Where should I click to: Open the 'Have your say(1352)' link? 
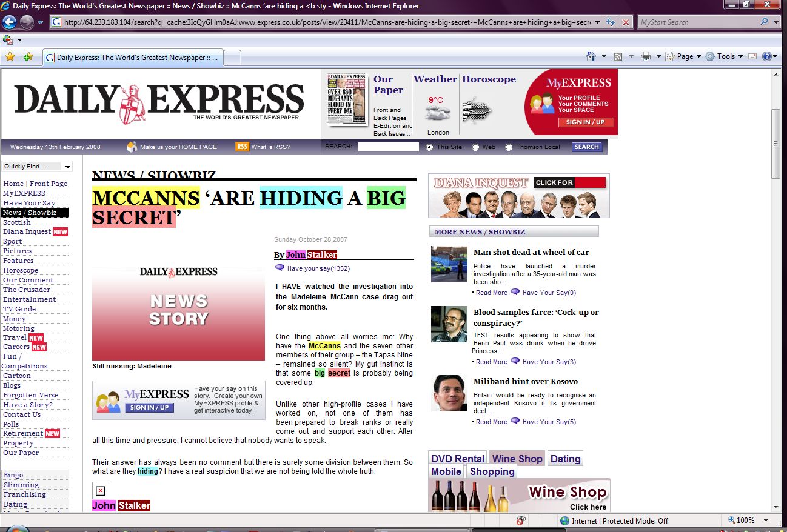click(x=318, y=268)
